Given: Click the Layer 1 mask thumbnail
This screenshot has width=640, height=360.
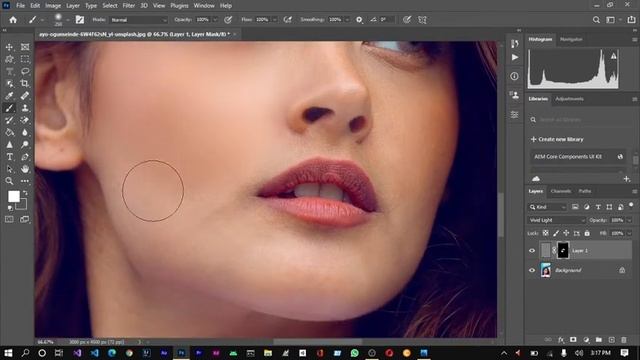Looking at the screenshot, I should (563, 251).
